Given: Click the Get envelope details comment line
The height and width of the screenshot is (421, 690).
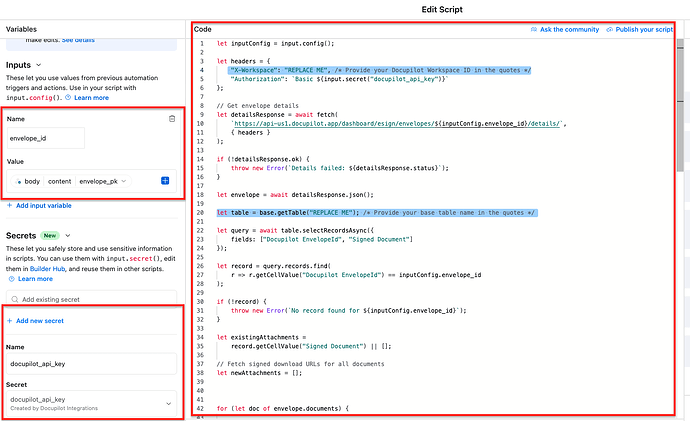Looking at the screenshot, I should [x=257, y=106].
